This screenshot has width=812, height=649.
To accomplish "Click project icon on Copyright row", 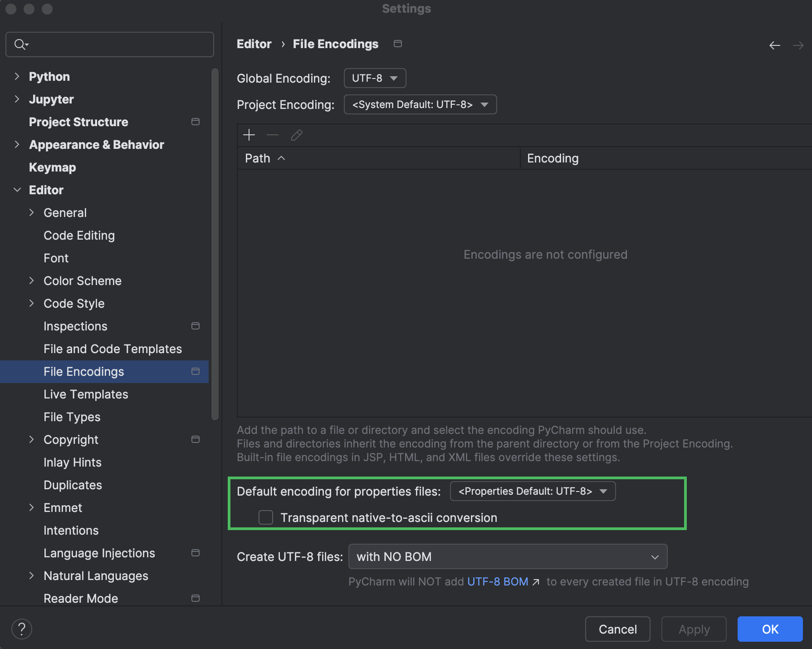I will [196, 439].
